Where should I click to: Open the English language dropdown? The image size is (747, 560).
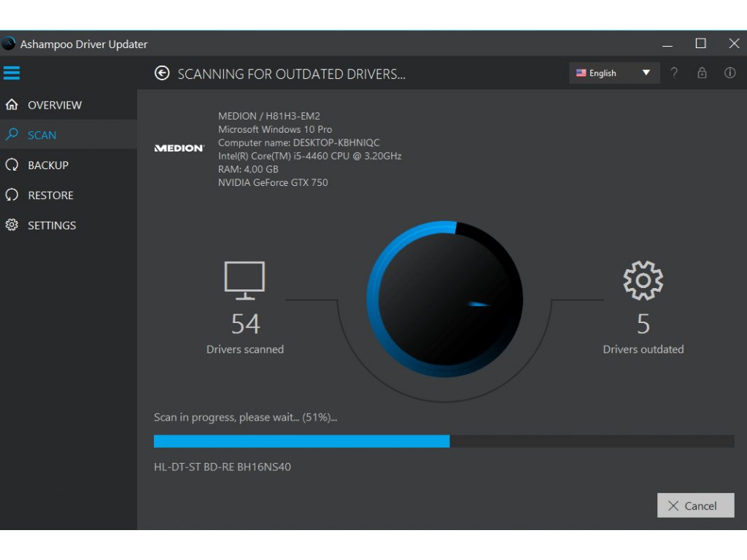(614, 73)
